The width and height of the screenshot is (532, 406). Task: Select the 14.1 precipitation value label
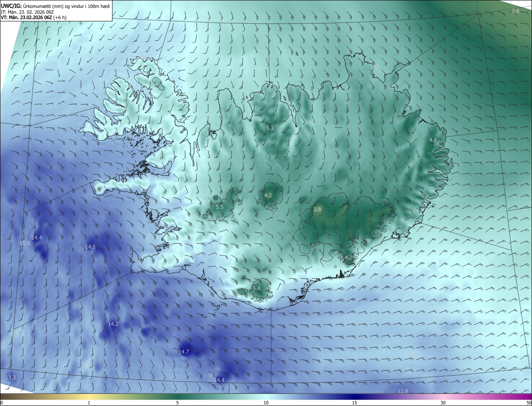[90, 247]
